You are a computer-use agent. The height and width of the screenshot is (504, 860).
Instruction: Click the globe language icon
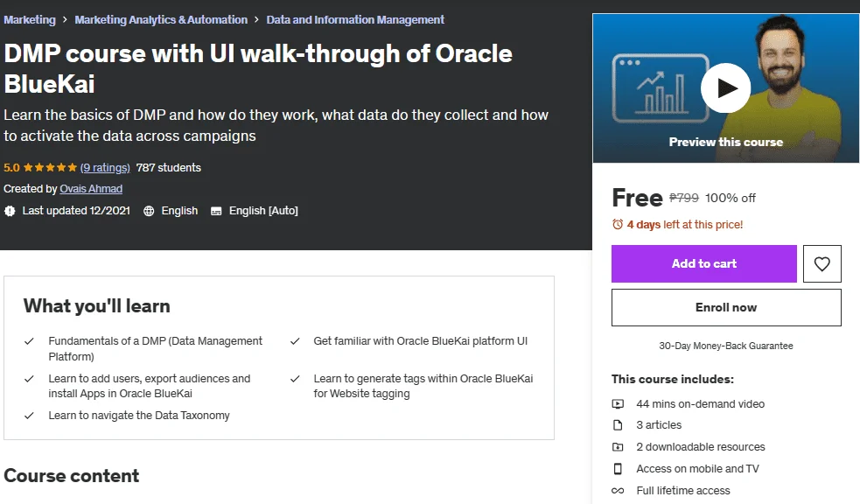point(149,211)
